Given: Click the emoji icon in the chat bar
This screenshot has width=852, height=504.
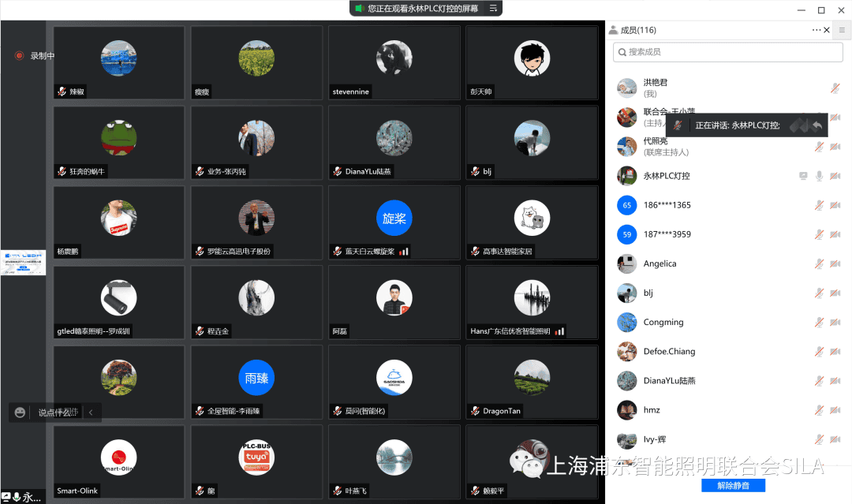Looking at the screenshot, I should 21,413.
